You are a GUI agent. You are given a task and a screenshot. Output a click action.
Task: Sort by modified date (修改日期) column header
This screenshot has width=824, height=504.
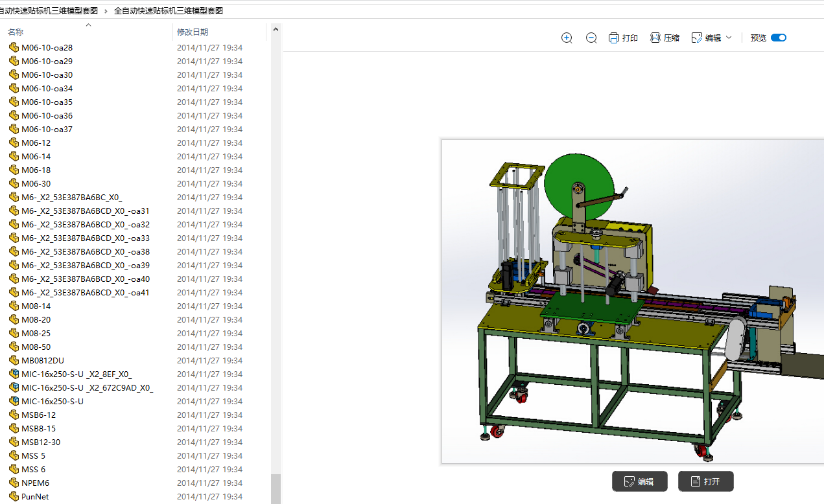click(193, 32)
